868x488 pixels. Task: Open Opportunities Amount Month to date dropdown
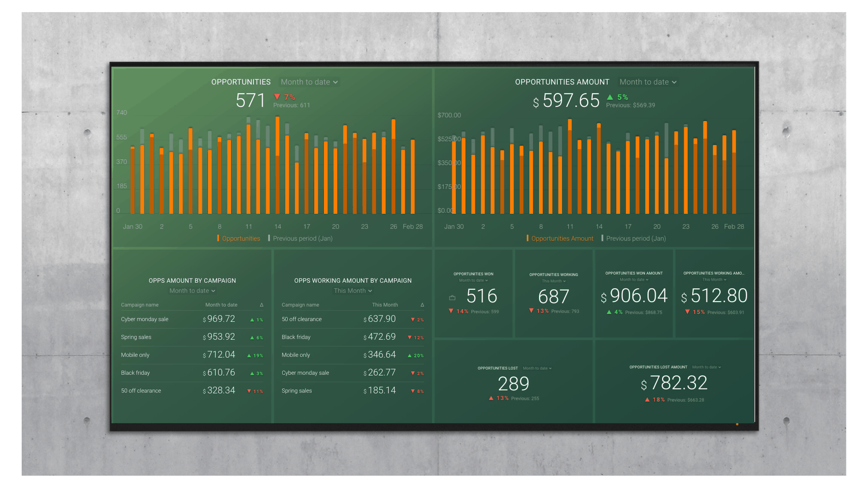coord(648,82)
